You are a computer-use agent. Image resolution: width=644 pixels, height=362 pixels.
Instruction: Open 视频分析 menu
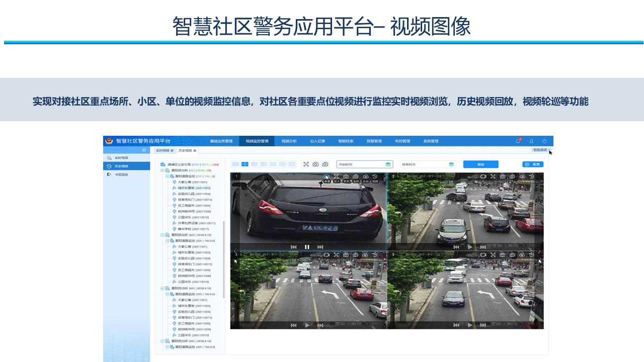[x=289, y=141]
